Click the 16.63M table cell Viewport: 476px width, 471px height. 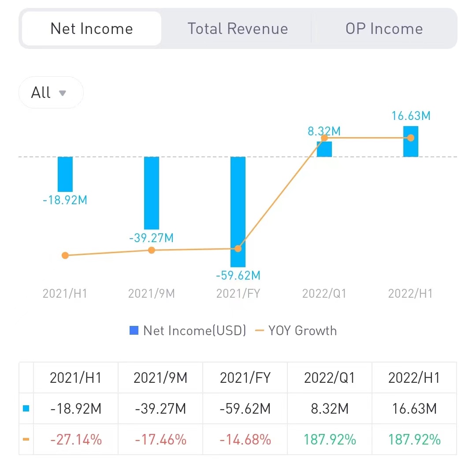(414, 408)
